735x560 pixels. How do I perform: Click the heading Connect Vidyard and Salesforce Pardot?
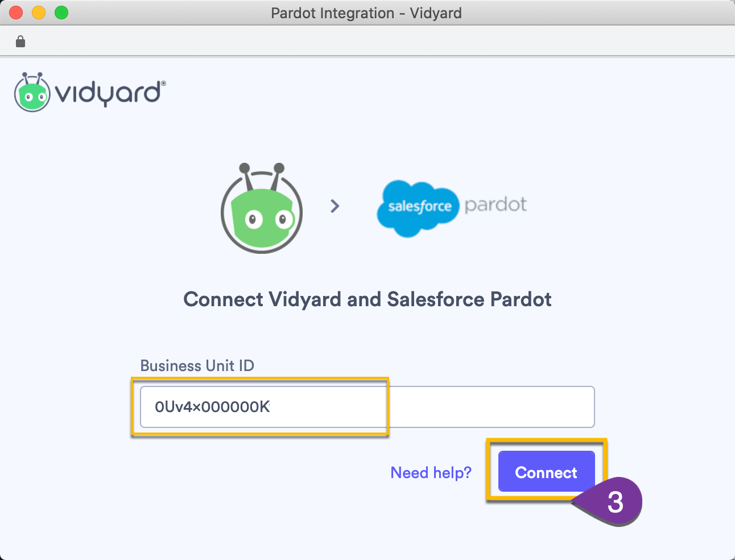pyautogui.click(x=367, y=299)
